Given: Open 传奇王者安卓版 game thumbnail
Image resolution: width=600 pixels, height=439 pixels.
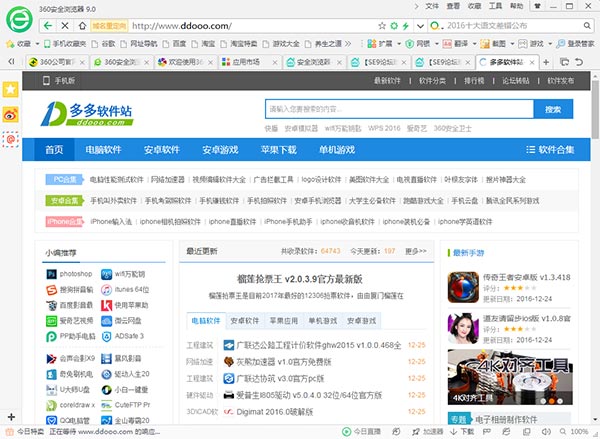Looking at the screenshot, I should point(463,287).
